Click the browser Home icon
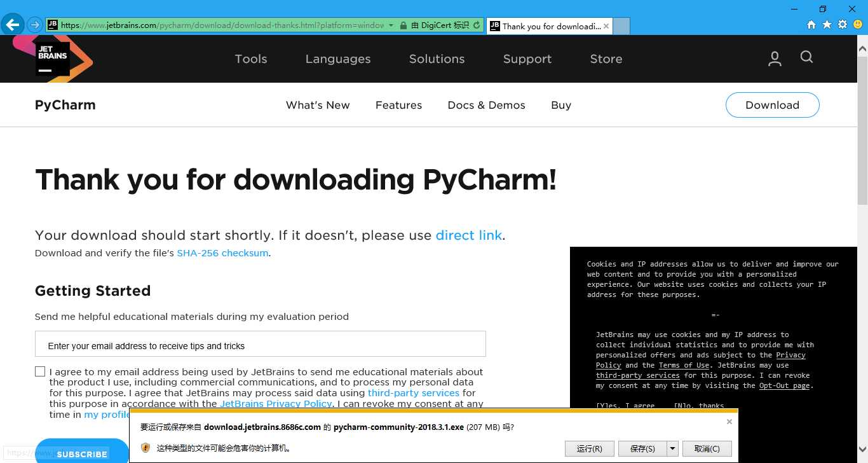868x463 pixels. point(811,25)
